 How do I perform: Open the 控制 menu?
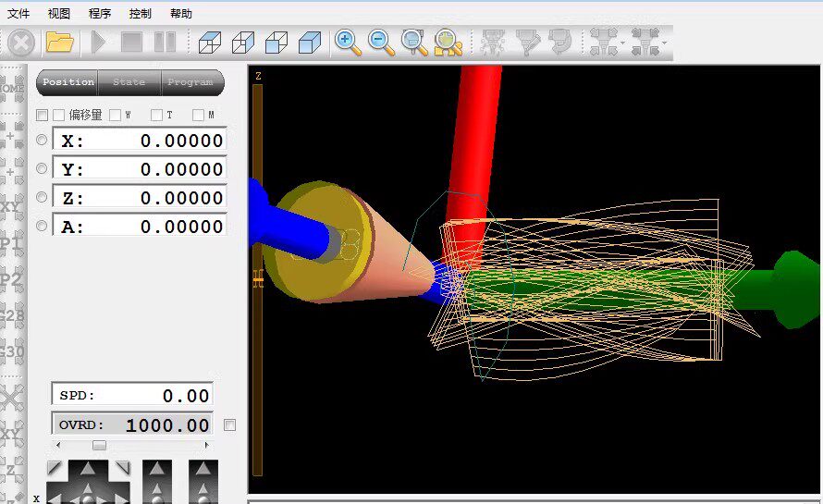[141, 13]
